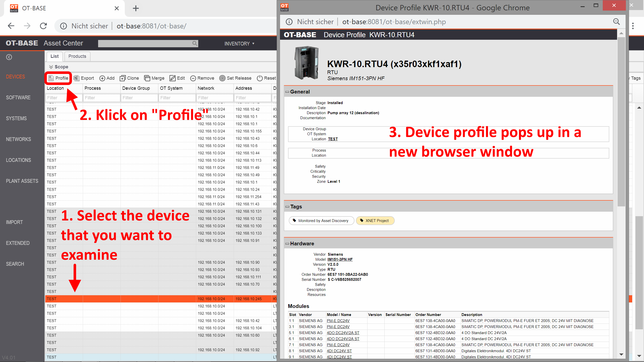Close the OT-BASE browser tab

click(x=117, y=8)
